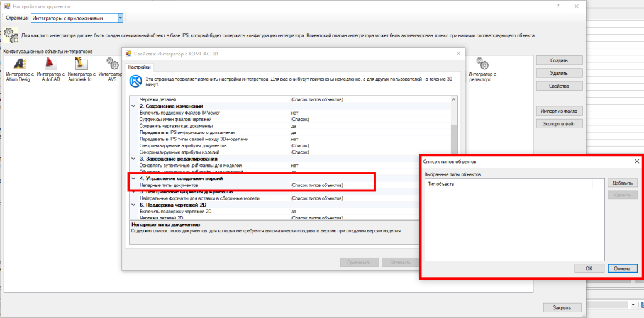
Task: Click the help question mark in title bar
Action: [x=557, y=6]
